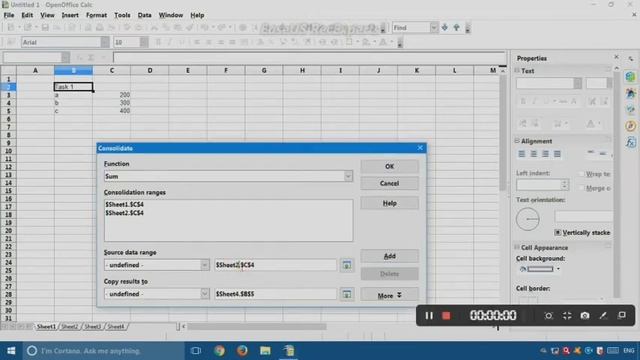Screen dimensions: 640x360
Task: Click the Cortana search box
Action: tap(104, 351)
